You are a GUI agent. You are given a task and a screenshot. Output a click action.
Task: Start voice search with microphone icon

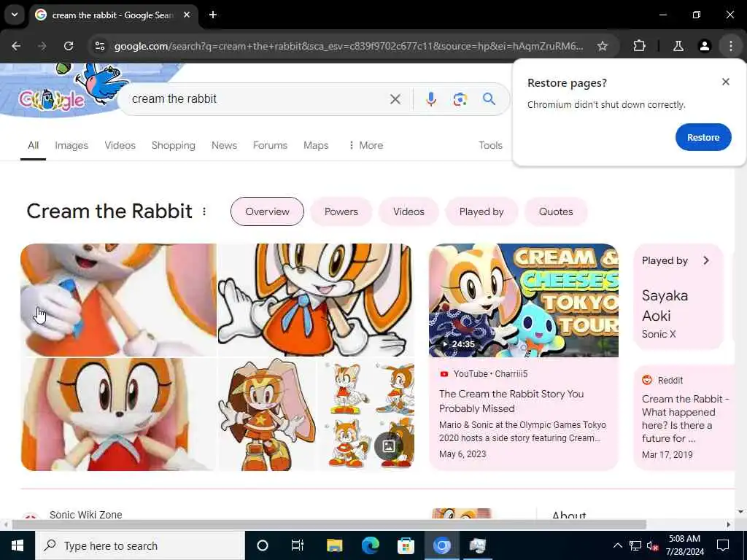point(430,99)
